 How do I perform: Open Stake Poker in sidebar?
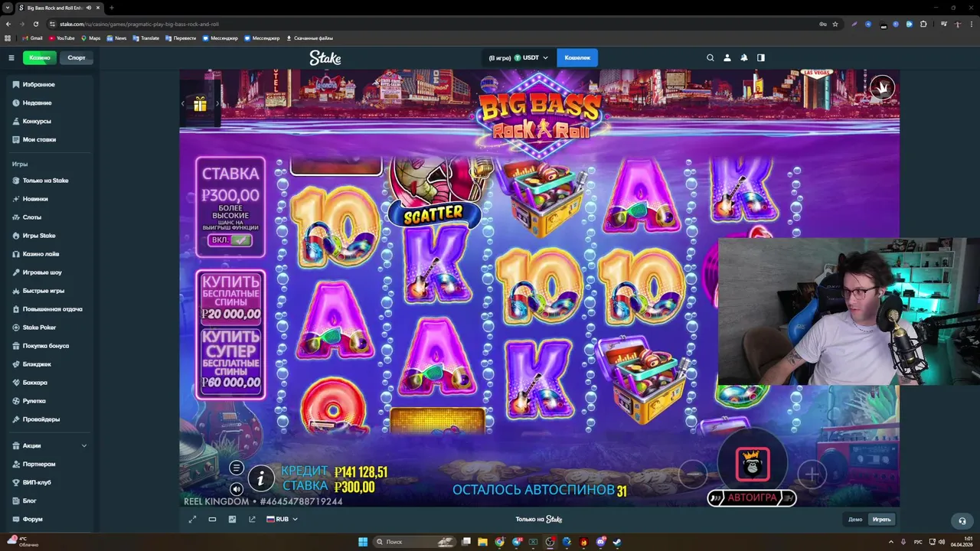point(39,328)
